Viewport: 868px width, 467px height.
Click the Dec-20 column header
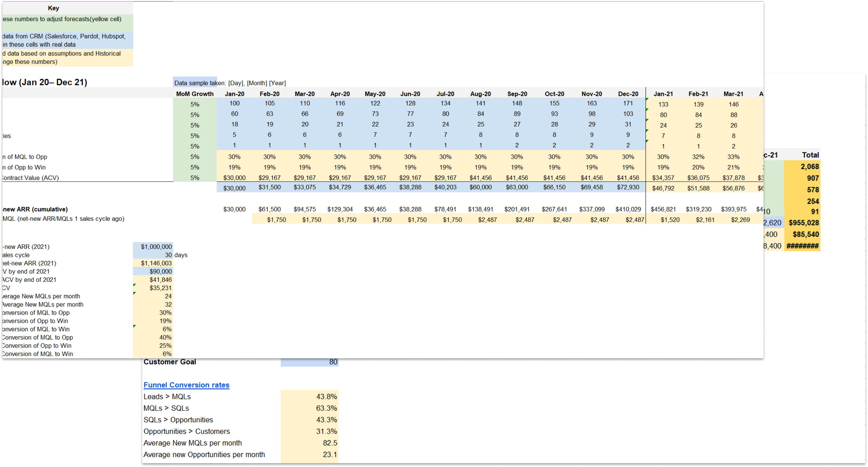point(628,94)
